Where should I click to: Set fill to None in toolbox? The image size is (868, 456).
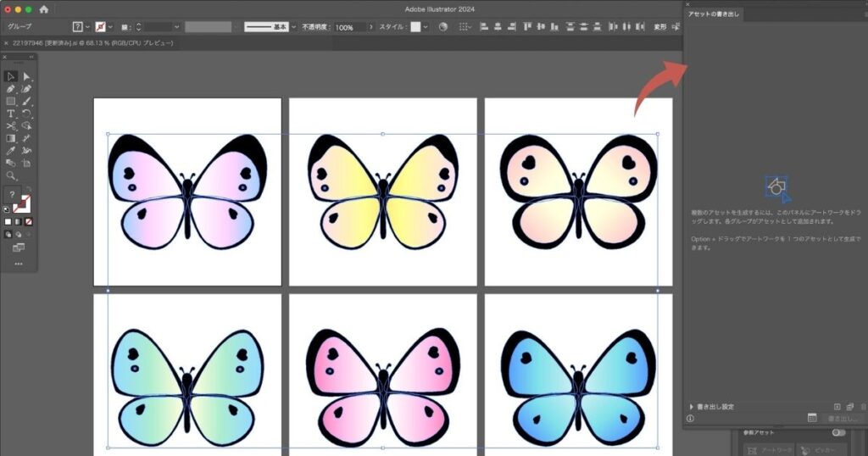pos(27,222)
